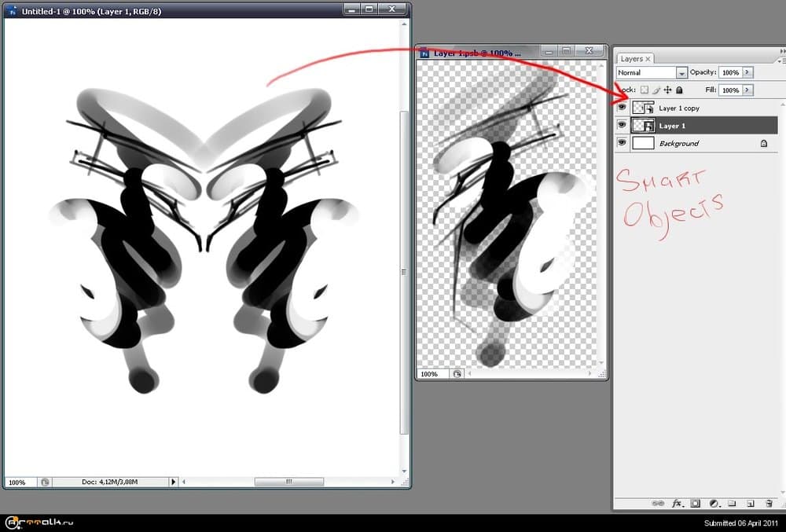Click the lock all icon
This screenshot has width=786, height=532.
(x=679, y=90)
